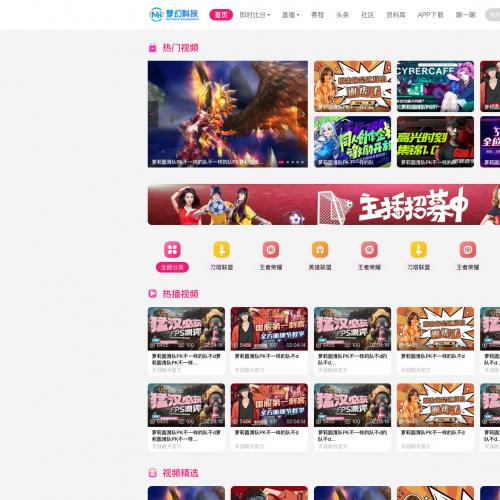
Task: Expand the 即时比分 dropdown menu
Action: coord(255,15)
